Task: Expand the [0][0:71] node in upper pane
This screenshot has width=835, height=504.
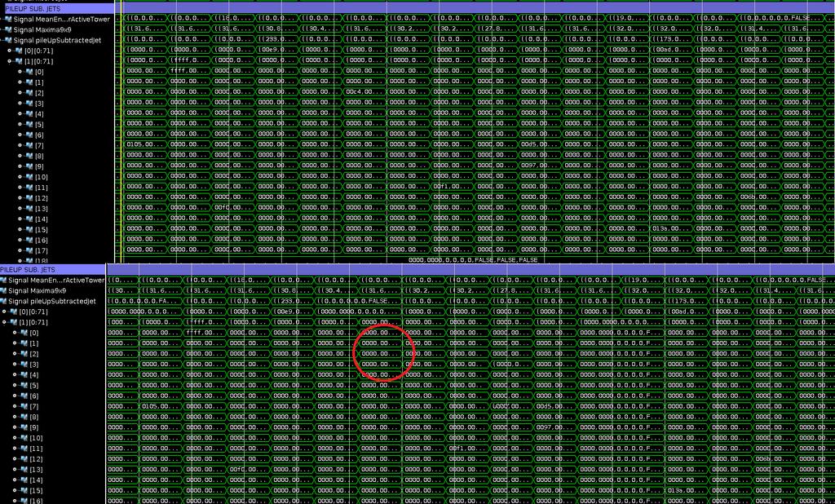Action: point(10,51)
